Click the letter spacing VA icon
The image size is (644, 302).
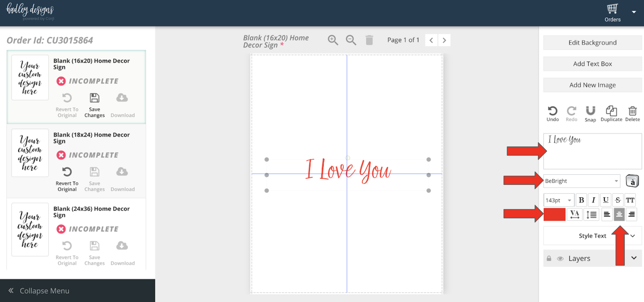tap(574, 214)
